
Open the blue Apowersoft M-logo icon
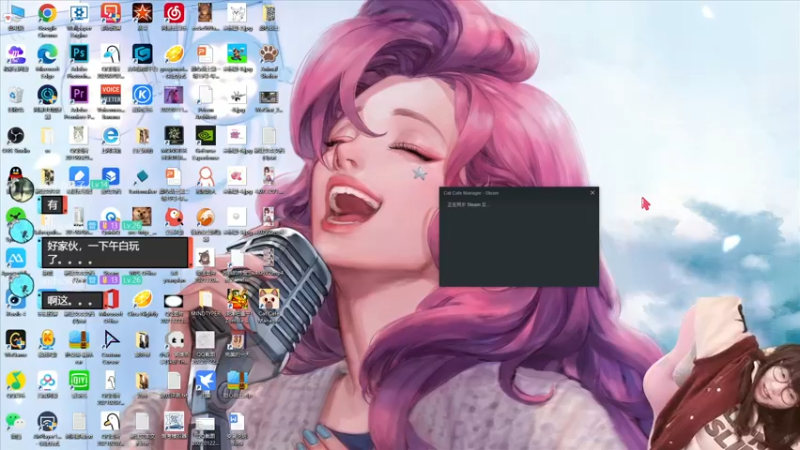tap(15, 259)
